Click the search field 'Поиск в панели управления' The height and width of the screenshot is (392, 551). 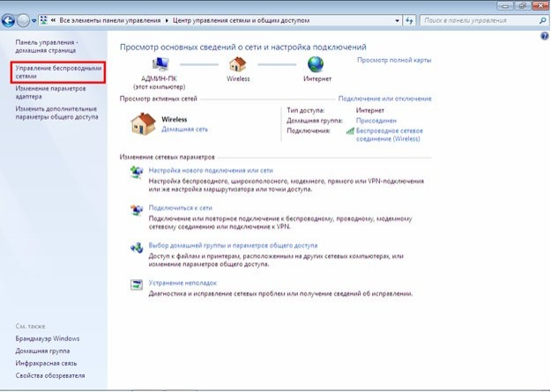point(478,21)
